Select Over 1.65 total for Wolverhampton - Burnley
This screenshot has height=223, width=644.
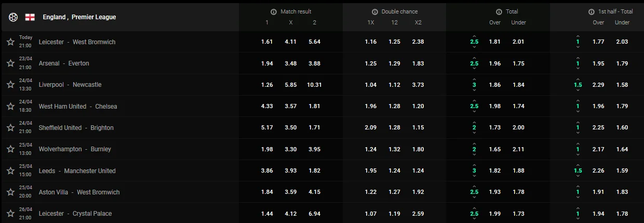point(495,149)
